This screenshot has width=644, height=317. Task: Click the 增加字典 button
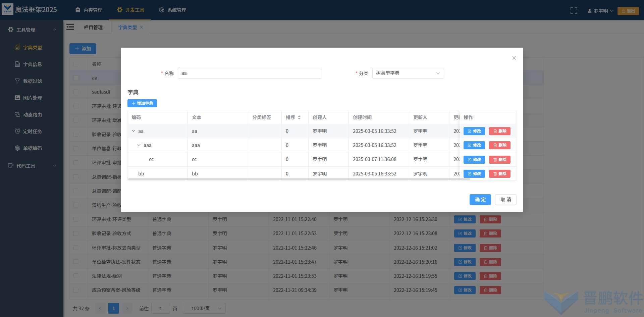click(142, 103)
